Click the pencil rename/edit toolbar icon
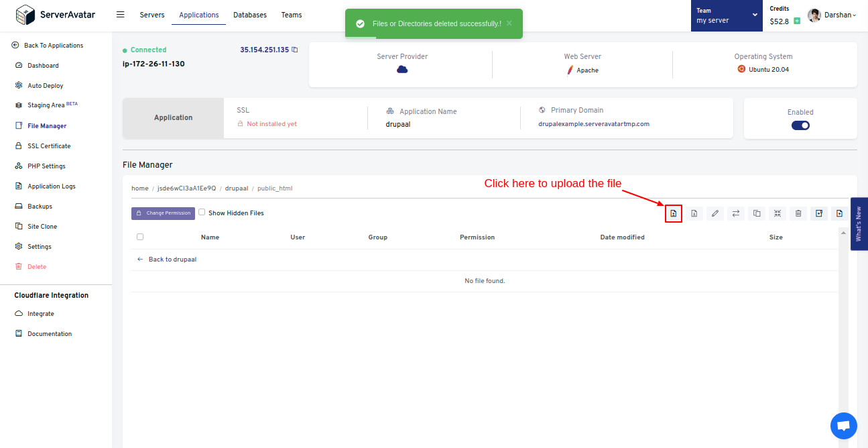Screen dimensions: 868x448 pyautogui.click(x=715, y=213)
